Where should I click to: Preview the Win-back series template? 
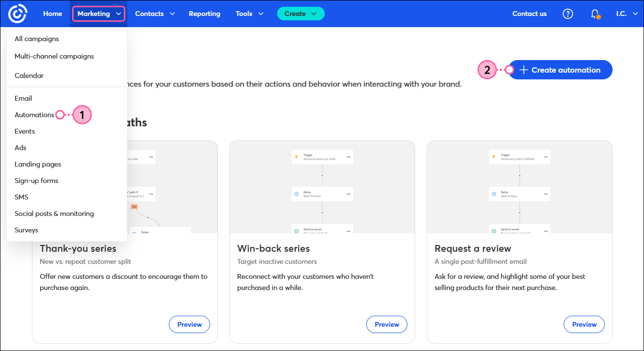[387, 324]
